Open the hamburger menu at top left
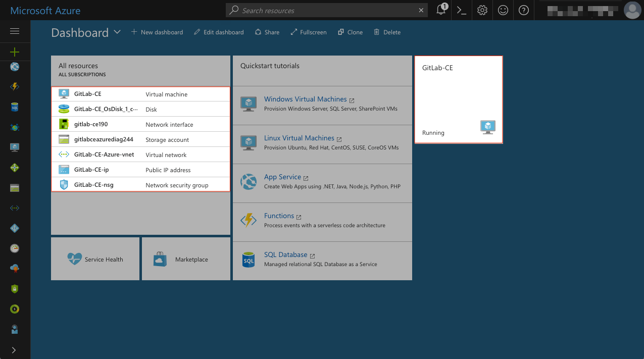The height and width of the screenshot is (359, 644). point(15,31)
